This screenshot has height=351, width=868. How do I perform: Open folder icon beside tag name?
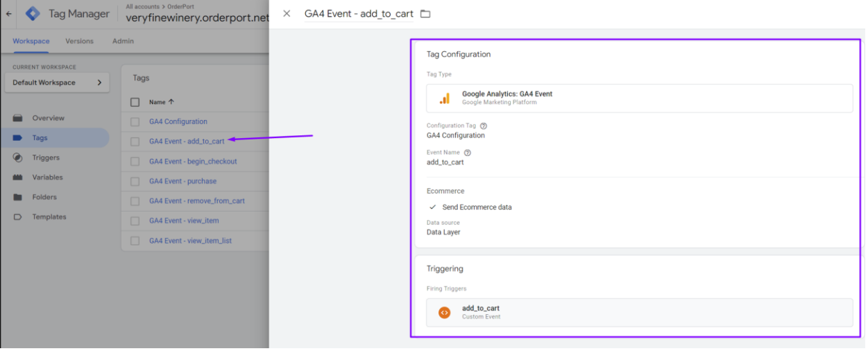click(425, 14)
